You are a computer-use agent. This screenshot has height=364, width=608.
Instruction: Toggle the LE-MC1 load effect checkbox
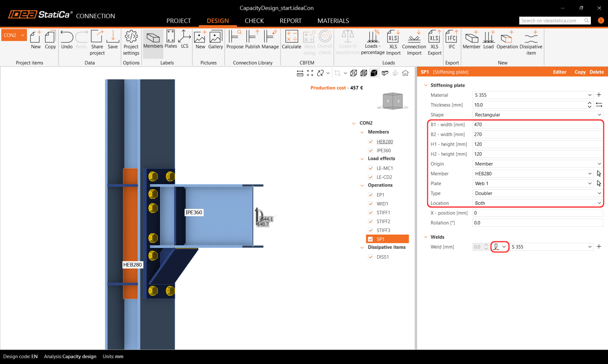point(370,168)
